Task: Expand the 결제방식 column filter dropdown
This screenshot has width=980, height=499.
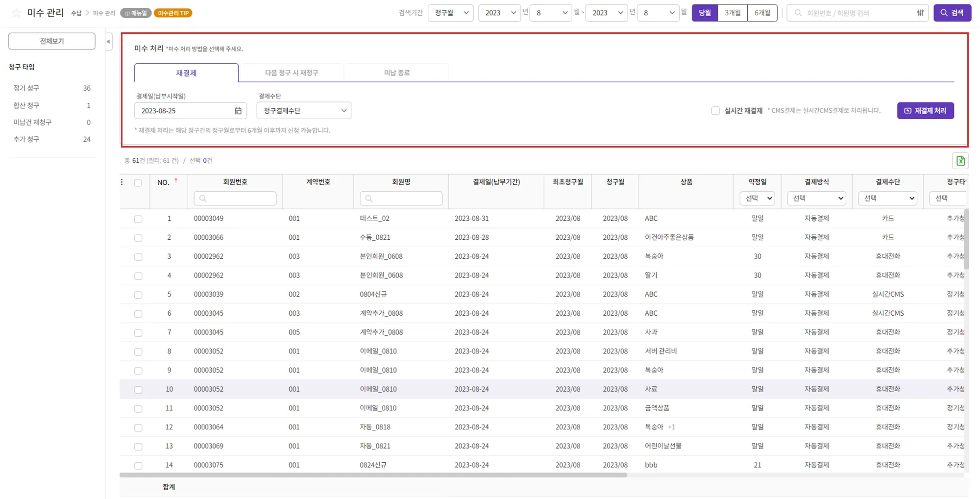Action: [816, 198]
